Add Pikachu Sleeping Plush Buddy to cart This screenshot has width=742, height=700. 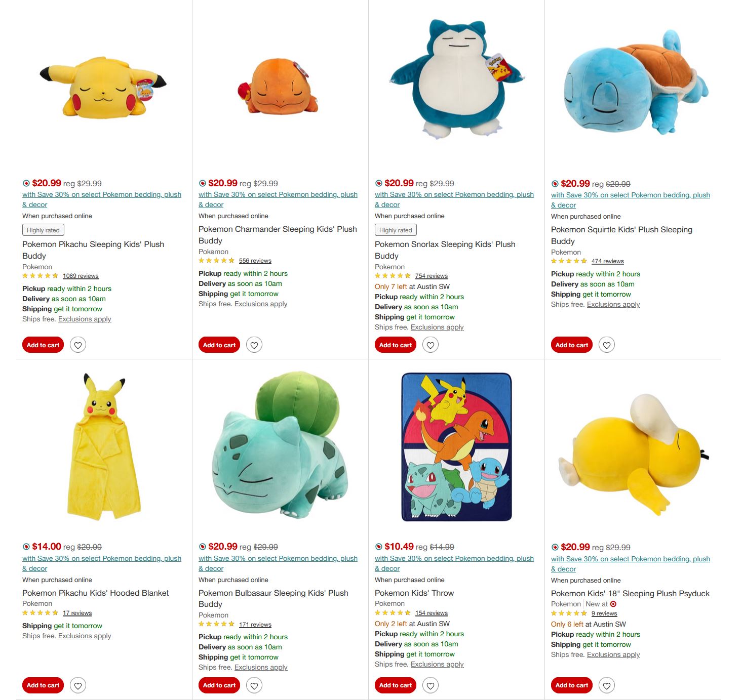tap(43, 345)
